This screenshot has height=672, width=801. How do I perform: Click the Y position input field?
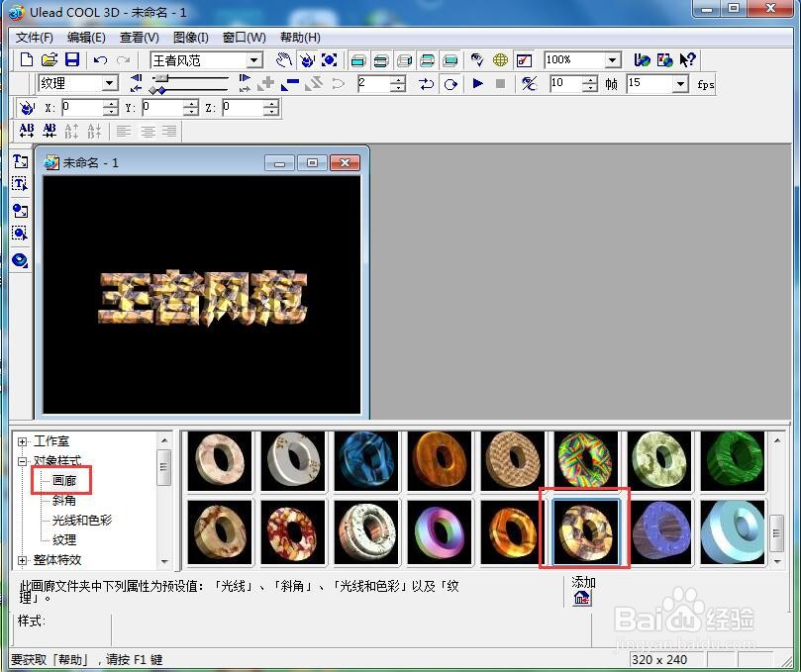pos(162,107)
